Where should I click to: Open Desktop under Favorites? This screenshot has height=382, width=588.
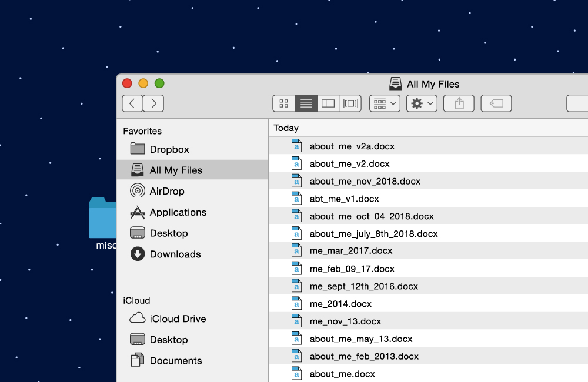point(192,233)
